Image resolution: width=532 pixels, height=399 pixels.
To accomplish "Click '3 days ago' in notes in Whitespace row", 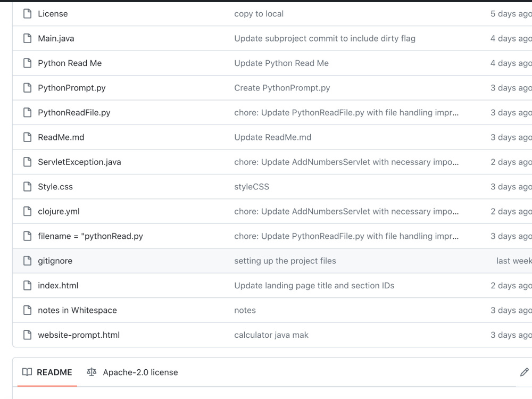I will tap(511, 310).
